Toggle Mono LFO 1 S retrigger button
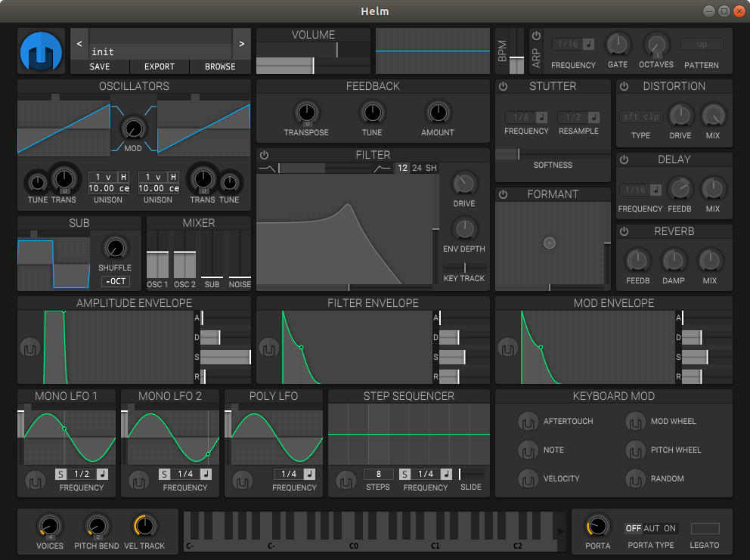This screenshot has height=560, width=750. pos(60,474)
